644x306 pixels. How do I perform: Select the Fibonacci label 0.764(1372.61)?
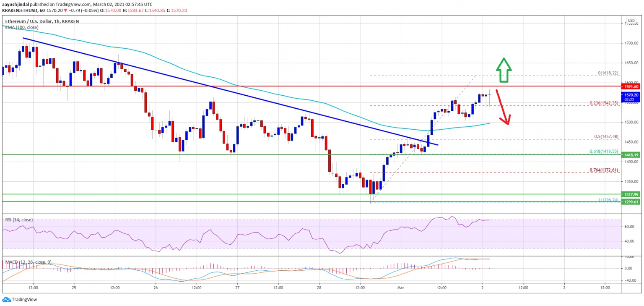tap(603, 170)
